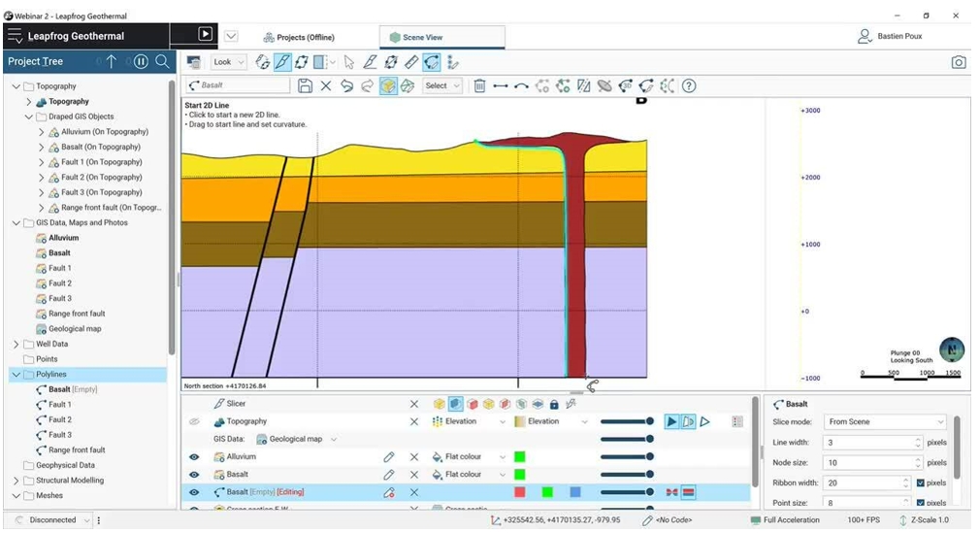Image resolution: width=980 pixels, height=533 pixels.
Task: Delete selected polyline segment with trash icon
Action: [479, 85]
